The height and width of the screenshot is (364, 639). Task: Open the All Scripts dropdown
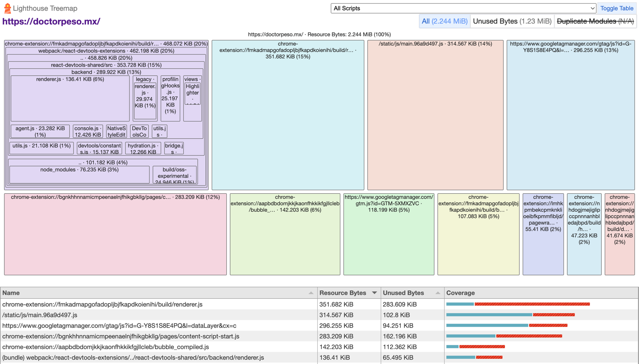pyautogui.click(x=463, y=8)
